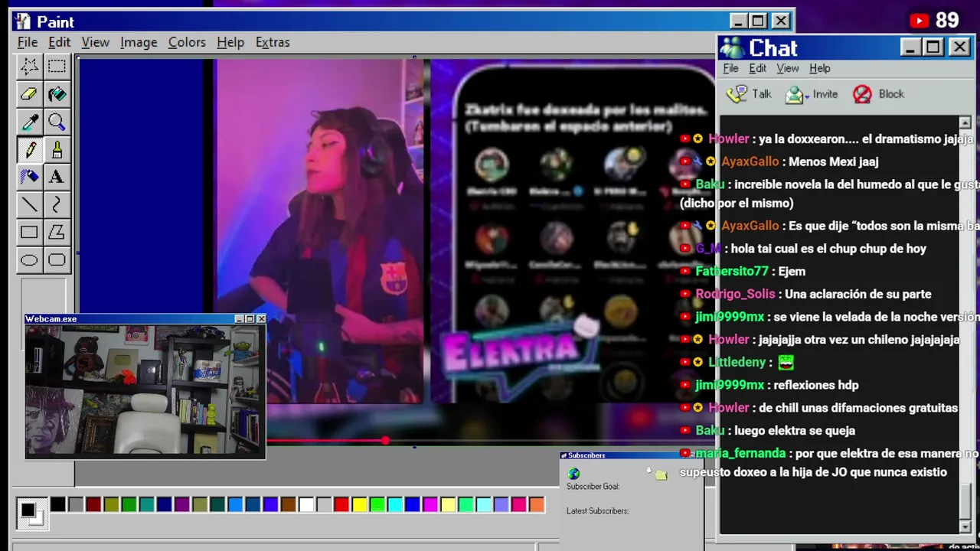Pick the Airbrush spray tool
The height and width of the screenshot is (551, 980).
pos(29,177)
